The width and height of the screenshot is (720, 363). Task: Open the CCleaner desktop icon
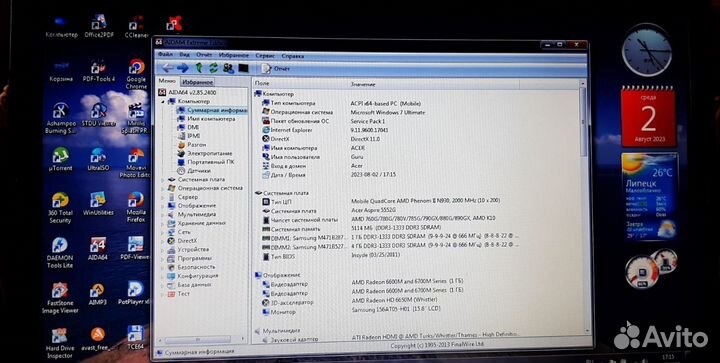(x=136, y=27)
